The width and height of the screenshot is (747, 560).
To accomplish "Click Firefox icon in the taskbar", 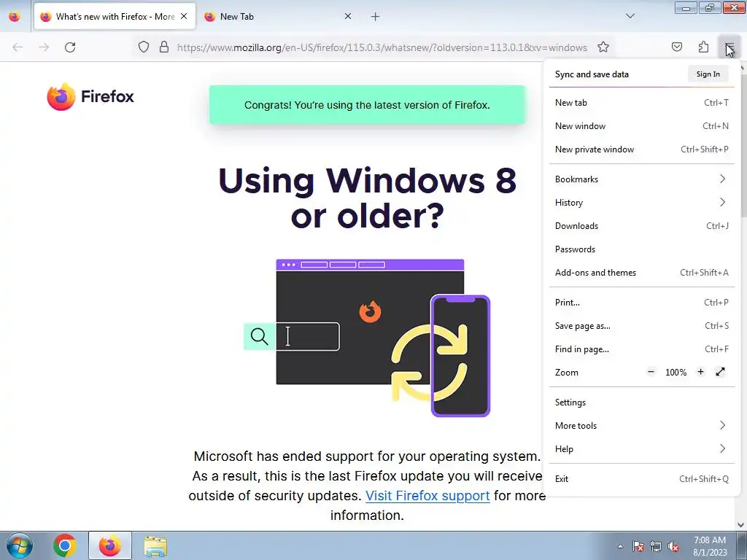I will pyautogui.click(x=110, y=545).
